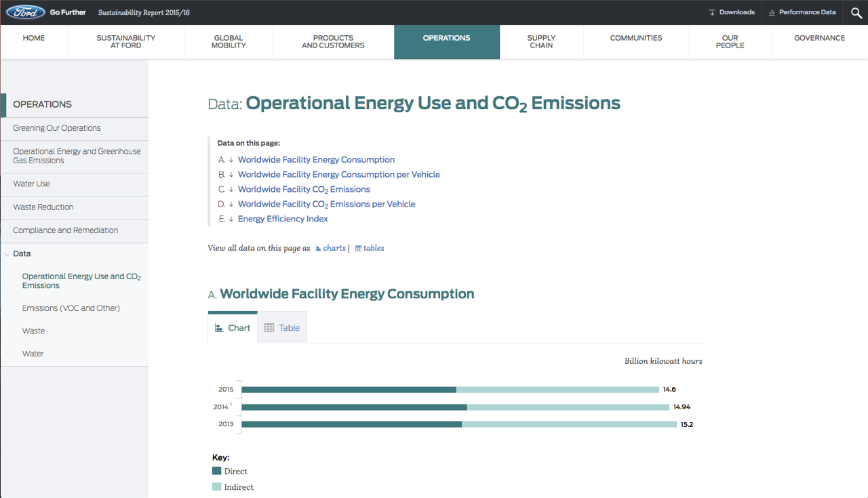This screenshot has height=498, width=868.
Task: Select Emissions (VOC and Other) sub-item
Action: coord(71,308)
